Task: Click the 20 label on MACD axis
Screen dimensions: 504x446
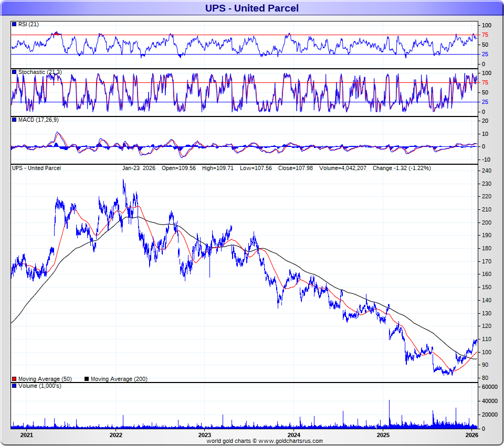Action: pyautogui.click(x=485, y=121)
